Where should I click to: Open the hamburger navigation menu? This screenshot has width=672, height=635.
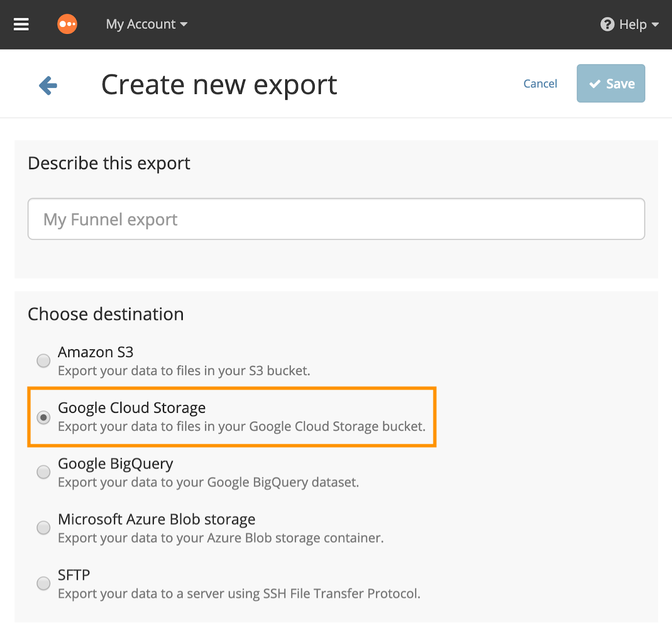point(21,24)
